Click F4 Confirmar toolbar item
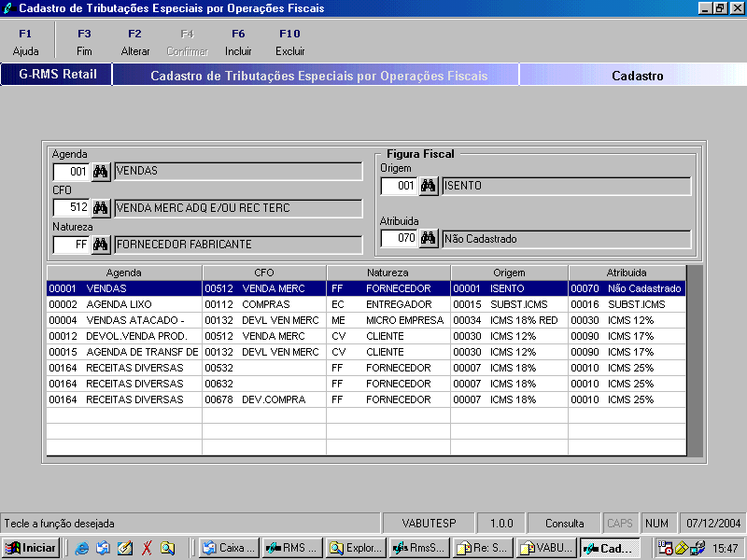747x560 pixels. pos(188,42)
